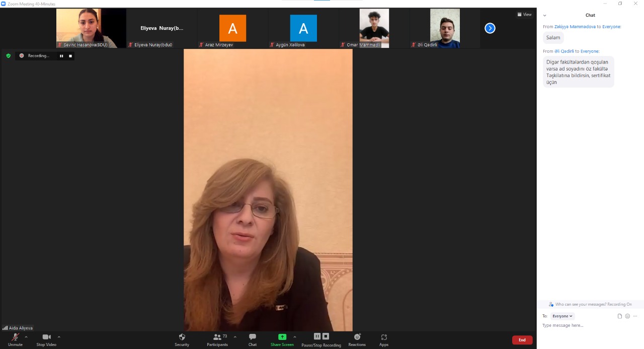Viewport: 644px width, 349px height.
Task: Open more chat options ellipsis menu
Action: tap(635, 316)
